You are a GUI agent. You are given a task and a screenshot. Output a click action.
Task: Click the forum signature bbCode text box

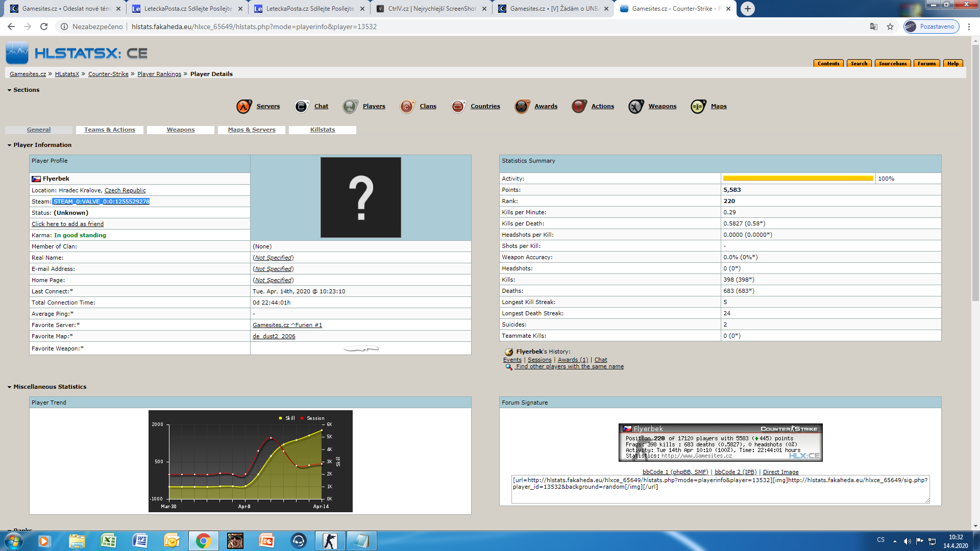pyautogui.click(x=720, y=489)
